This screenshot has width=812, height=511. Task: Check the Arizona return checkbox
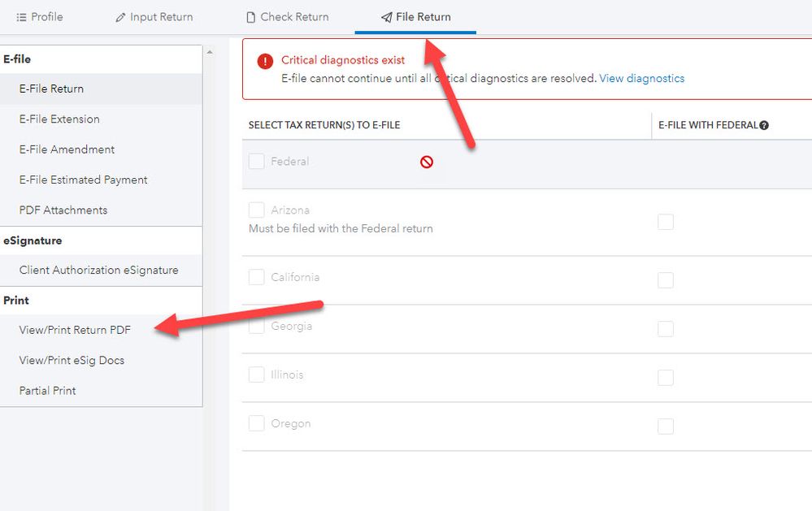(257, 210)
